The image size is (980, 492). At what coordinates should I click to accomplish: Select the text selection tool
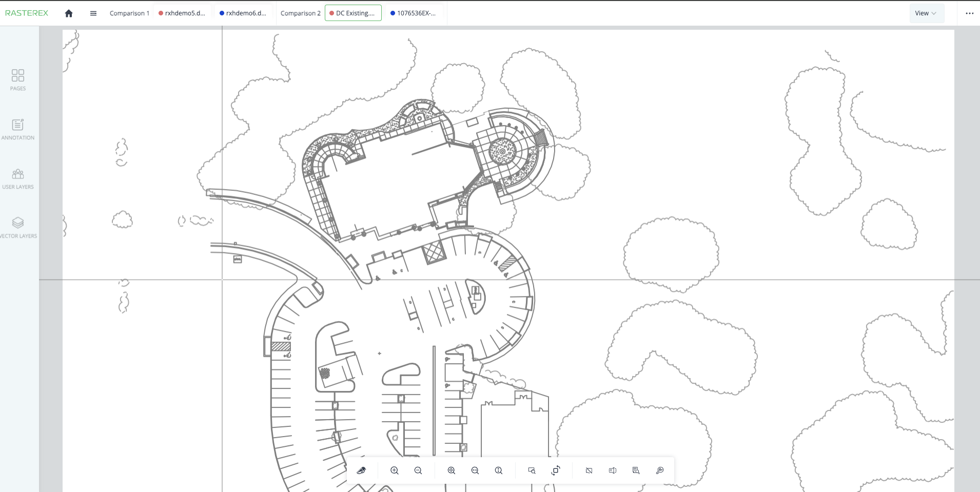(x=613, y=470)
